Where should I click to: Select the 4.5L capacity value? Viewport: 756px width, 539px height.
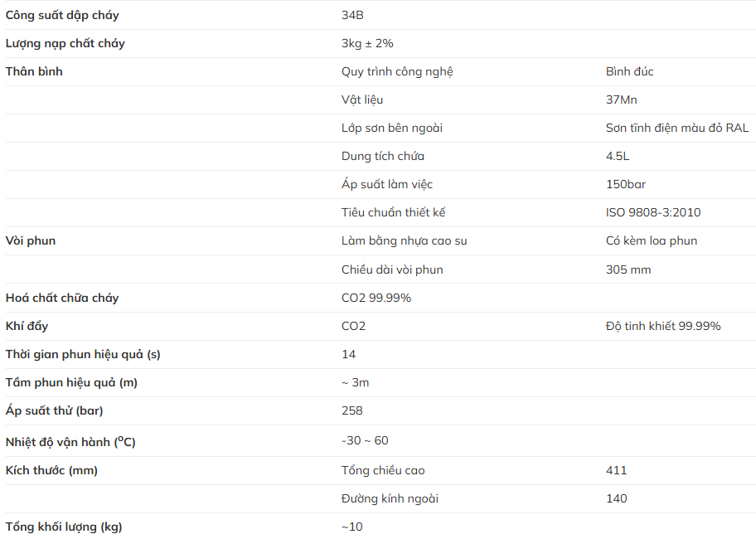[x=618, y=156]
